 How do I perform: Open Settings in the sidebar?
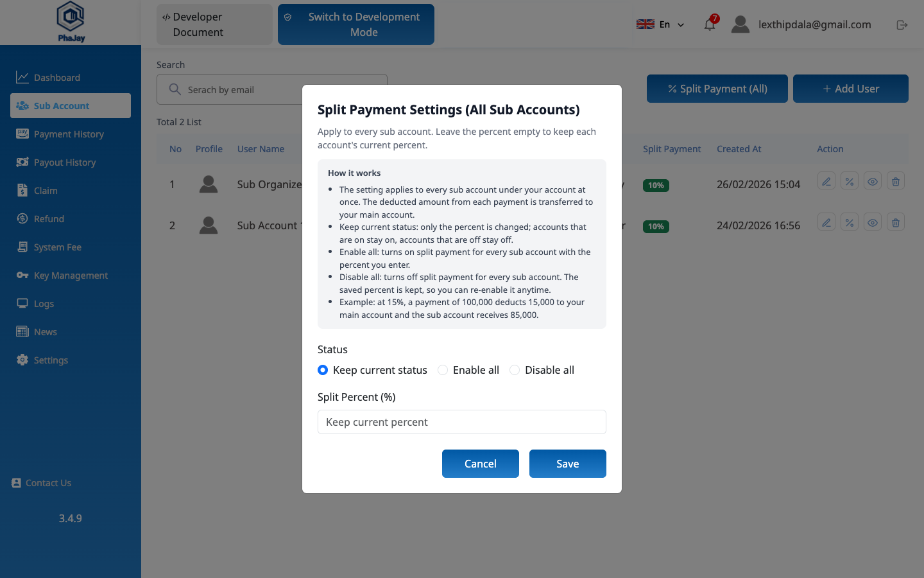pyautogui.click(x=71, y=360)
